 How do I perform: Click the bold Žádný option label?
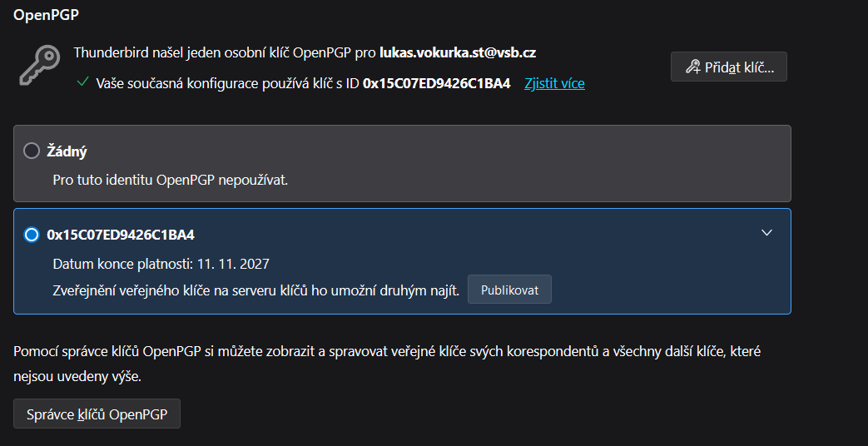(x=67, y=151)
